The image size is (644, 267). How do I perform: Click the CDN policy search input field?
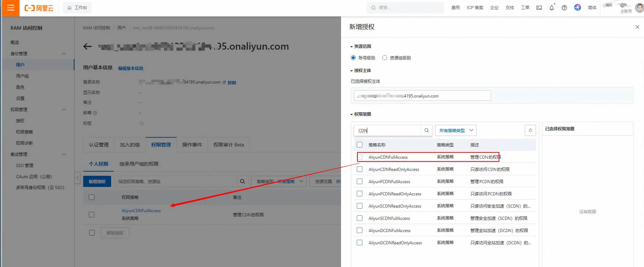pos(388,130)
